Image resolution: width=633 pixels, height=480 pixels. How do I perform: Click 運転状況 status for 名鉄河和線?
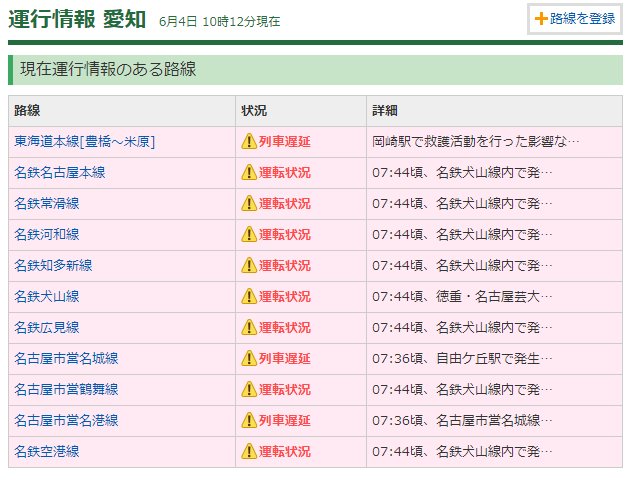[285, 235]
